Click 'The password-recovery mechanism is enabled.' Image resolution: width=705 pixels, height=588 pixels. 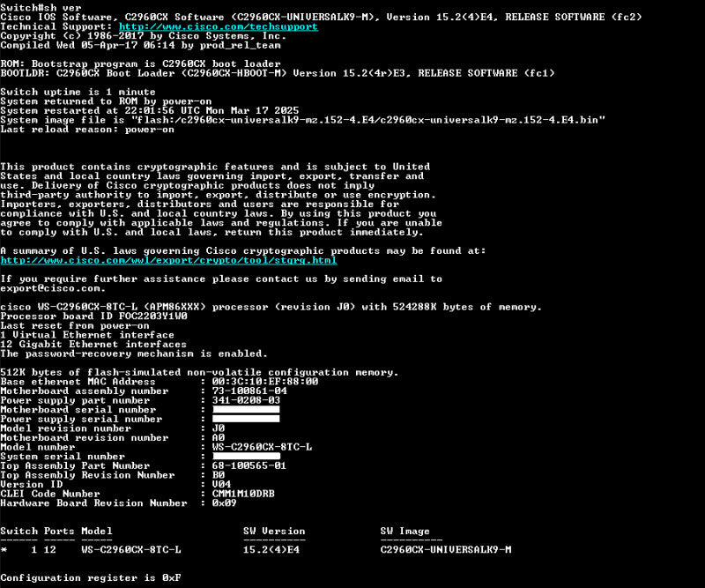coord(134,354)
